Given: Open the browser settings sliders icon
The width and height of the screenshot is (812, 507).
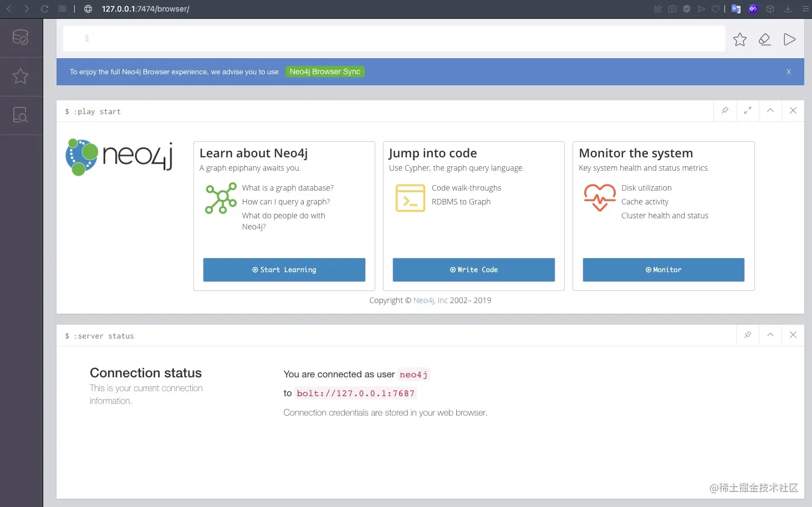Looking at the screenshot, I should click(x=805, y=9).
